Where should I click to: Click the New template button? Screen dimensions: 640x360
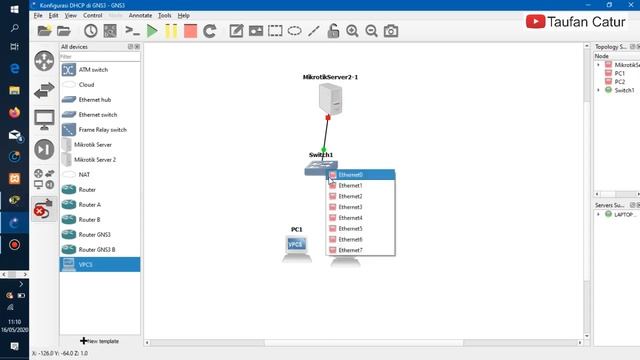coord(100,341)
